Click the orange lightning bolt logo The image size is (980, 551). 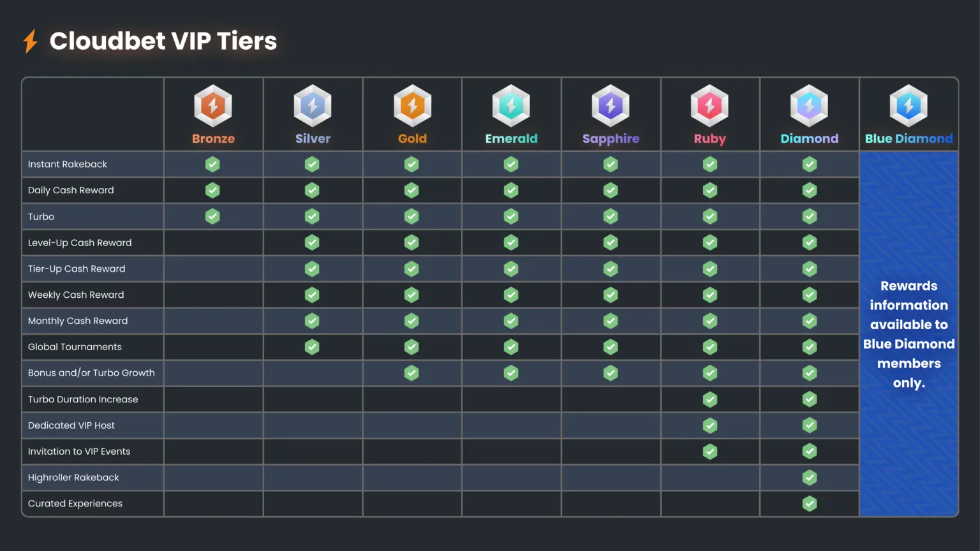click(30, 41)
